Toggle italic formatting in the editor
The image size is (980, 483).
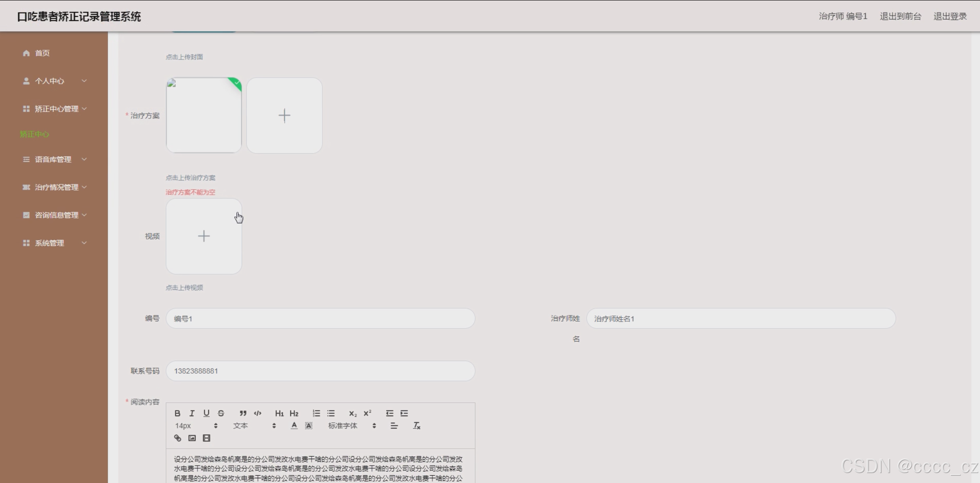click(x=192, y=413)
